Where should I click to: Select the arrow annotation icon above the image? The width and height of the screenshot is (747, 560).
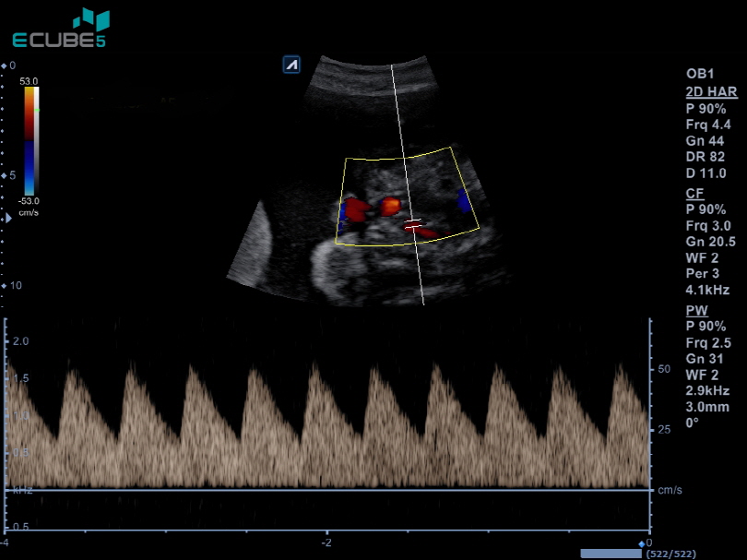[x=291, y=65]
